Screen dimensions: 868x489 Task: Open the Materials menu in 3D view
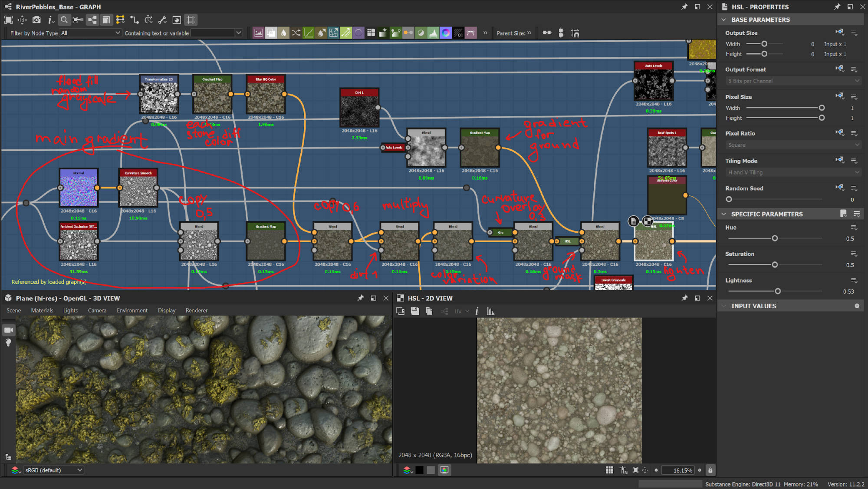42,311
